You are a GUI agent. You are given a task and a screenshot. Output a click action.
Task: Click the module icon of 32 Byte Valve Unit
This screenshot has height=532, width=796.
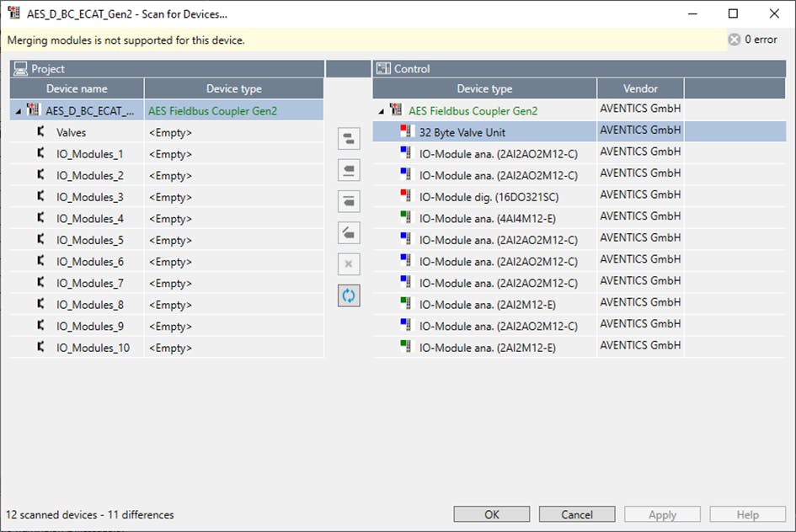click(406, 131)
